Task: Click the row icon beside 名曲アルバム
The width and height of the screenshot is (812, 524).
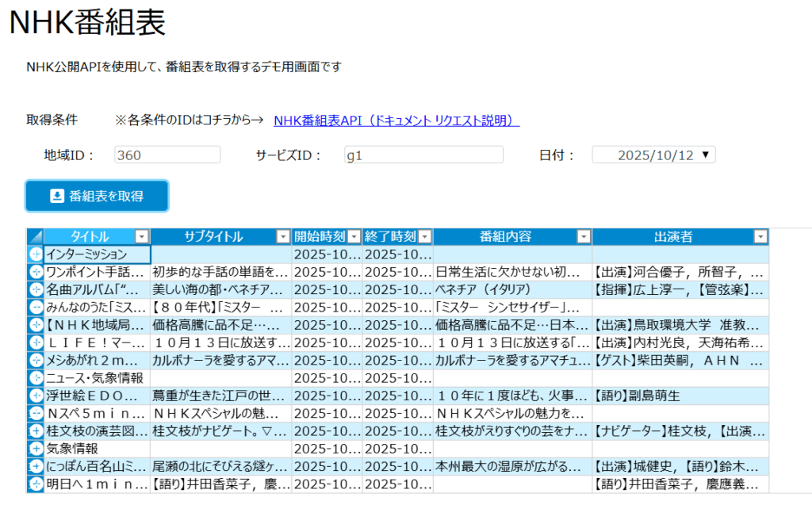Action: click(36, 289)
